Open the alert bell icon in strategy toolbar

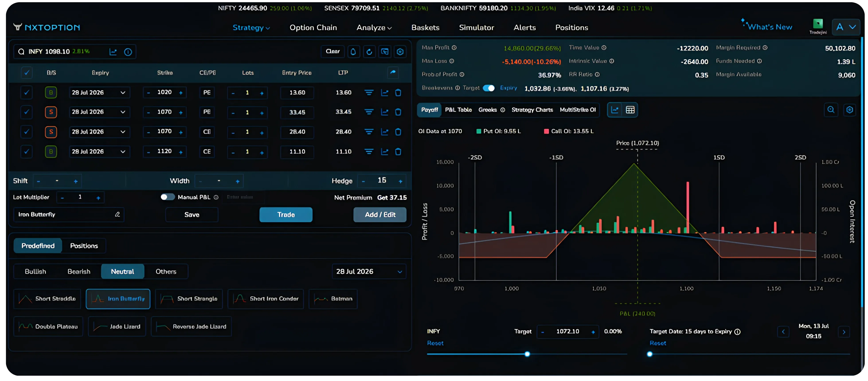[x=353, y=52]
